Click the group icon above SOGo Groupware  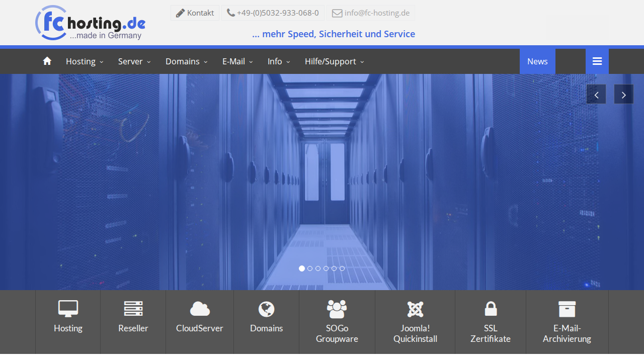337,309
